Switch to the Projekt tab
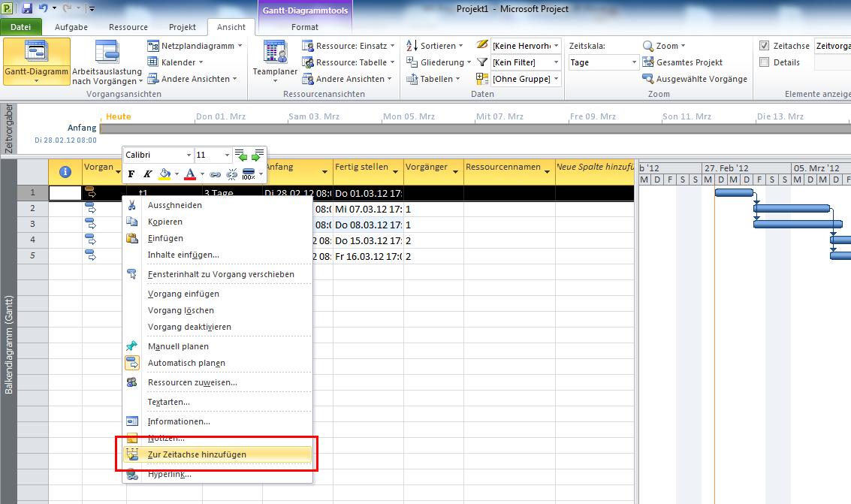This screenshot has width=851, height=504. [x=183, y=27]
